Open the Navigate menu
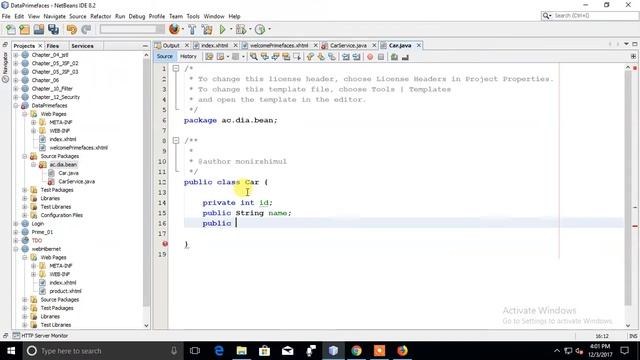This screenshot has height=360, width=640. point(54,16)
